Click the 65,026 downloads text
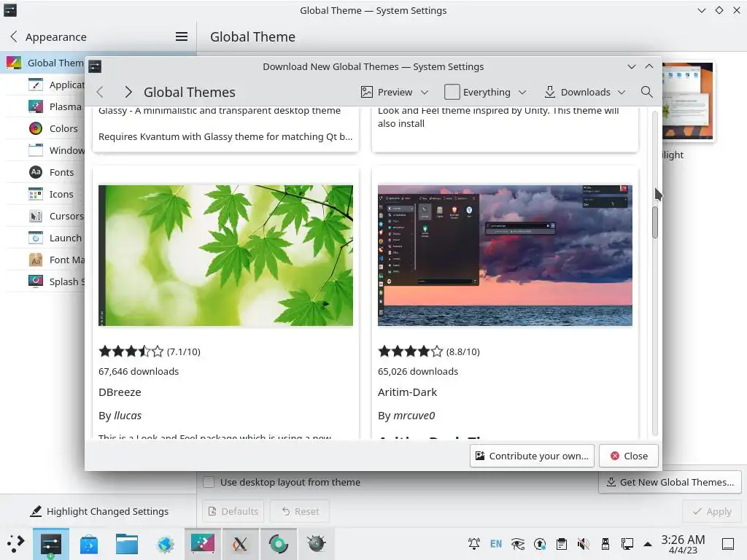This screenshot has height=560, width=747. (418, 371)
